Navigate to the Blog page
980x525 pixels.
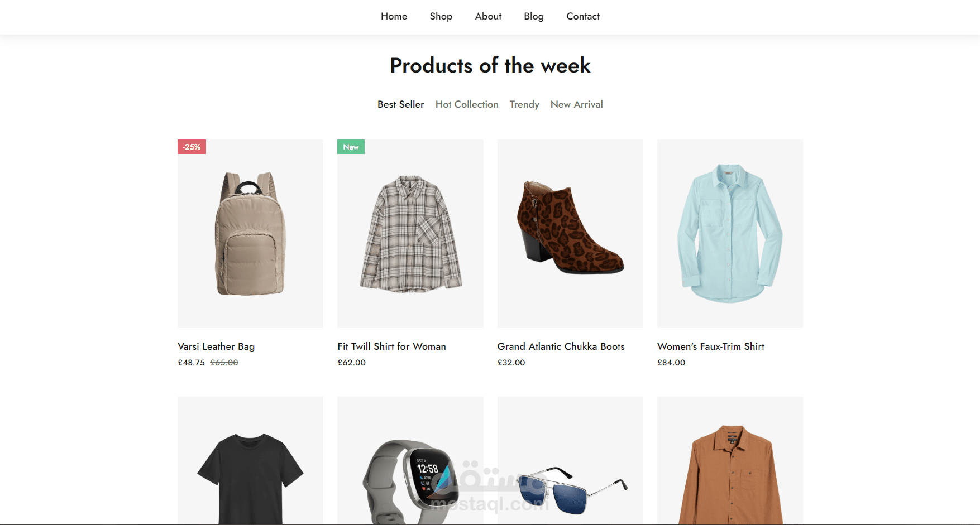pos(533,17)
